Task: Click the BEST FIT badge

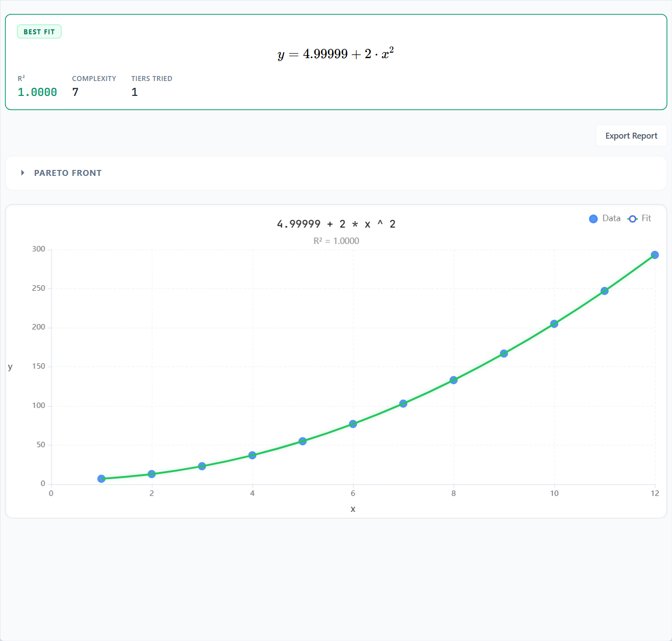Action: pyautogui.click(x=39, y=32)
